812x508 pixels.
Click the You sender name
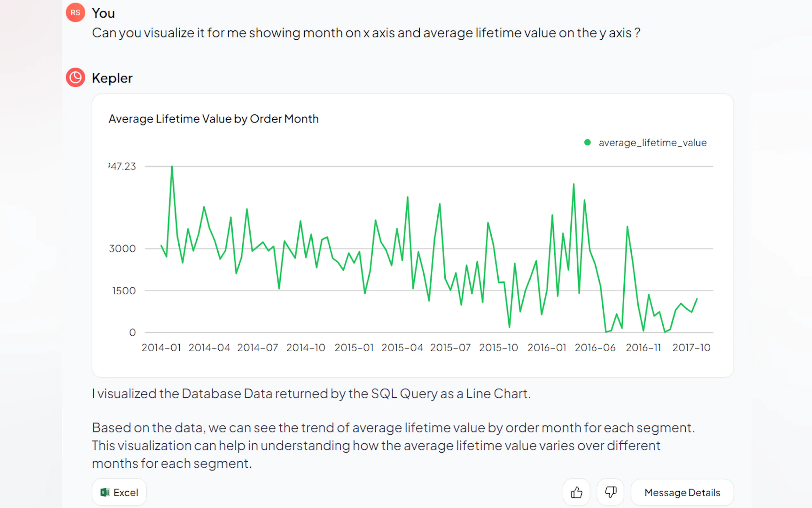click(103, 13)
